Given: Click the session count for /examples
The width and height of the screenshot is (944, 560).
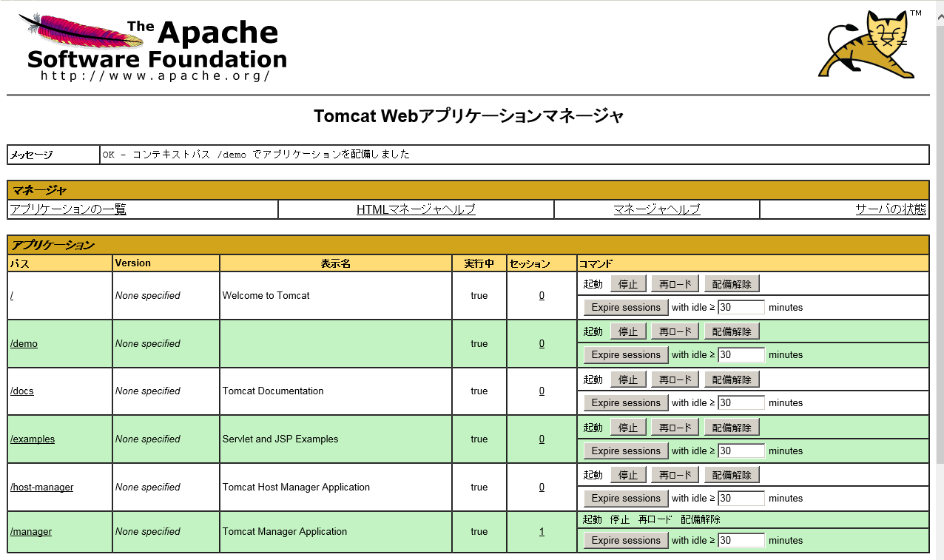Looking at the screenshot, I should (541, 439).
